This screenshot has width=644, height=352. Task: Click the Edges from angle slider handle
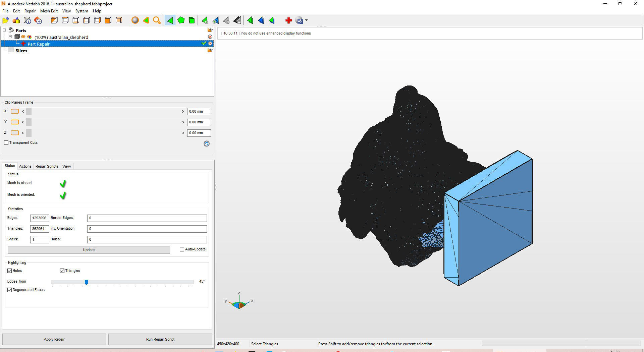tap(86, 282)
